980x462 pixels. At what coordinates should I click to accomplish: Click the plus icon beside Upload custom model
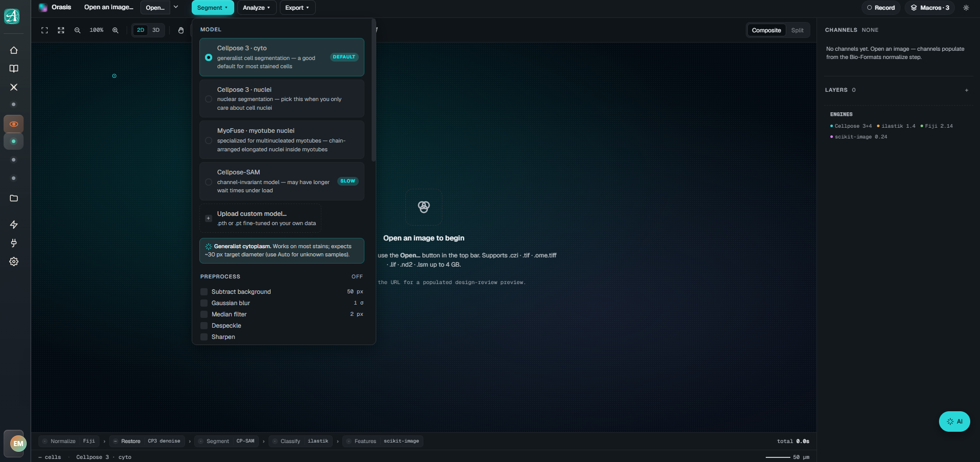click(208, 218)
